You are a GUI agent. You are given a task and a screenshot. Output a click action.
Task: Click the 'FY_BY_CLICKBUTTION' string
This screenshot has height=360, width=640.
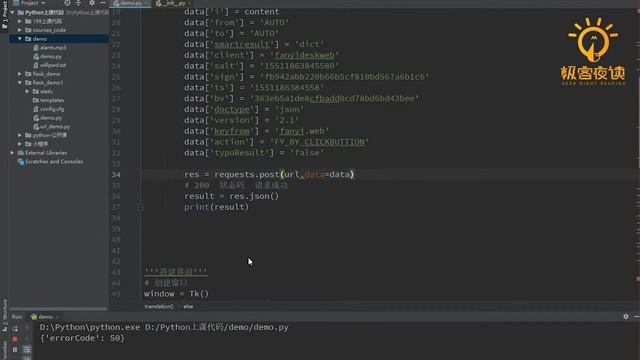(x=320, y=142)
